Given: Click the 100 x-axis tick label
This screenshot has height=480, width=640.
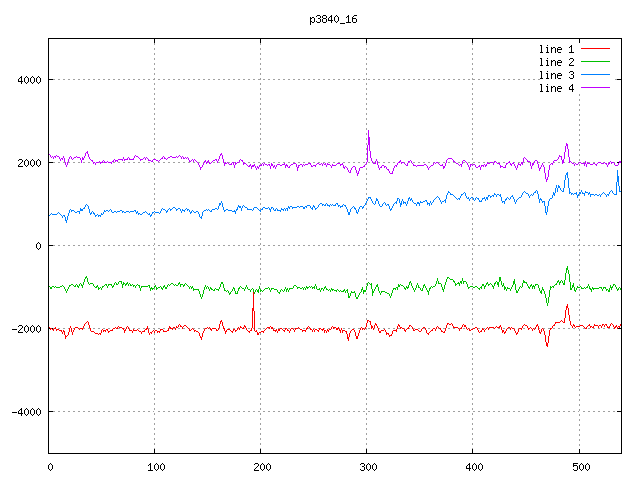Looking at the screenshot, I should click(x=155, y=465).
